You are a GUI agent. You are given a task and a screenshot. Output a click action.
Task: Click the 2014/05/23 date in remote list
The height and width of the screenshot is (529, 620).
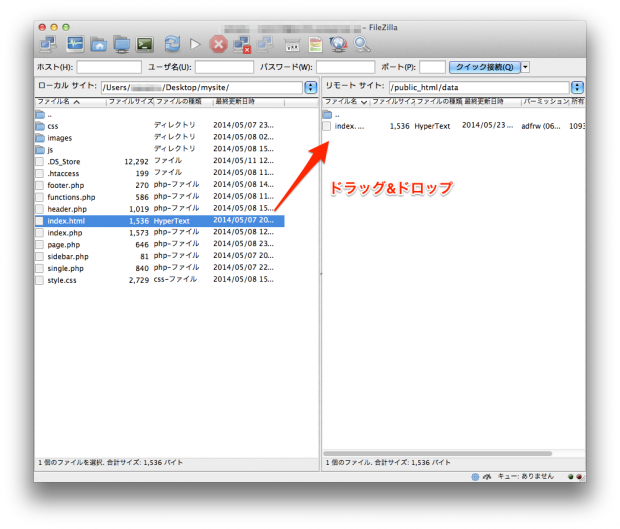tap(488, 125)
